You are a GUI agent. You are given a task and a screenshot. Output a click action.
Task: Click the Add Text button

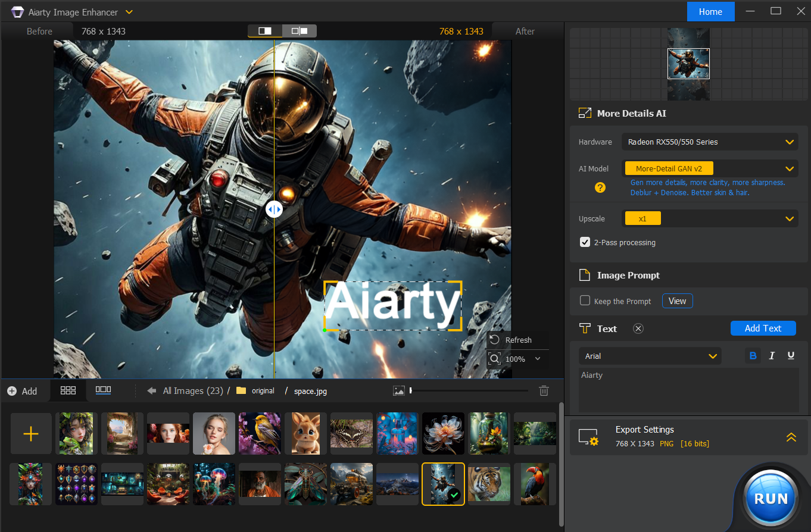763,328
